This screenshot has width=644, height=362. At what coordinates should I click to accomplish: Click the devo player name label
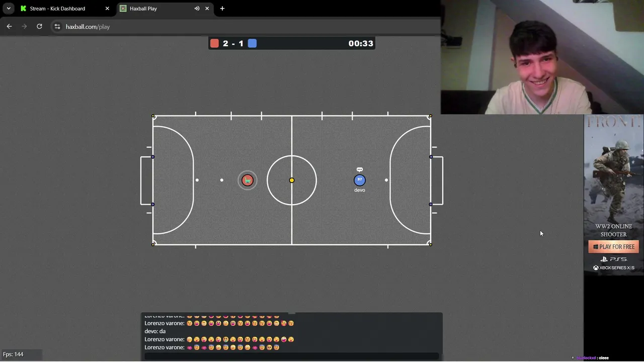[x=359, y=190]
